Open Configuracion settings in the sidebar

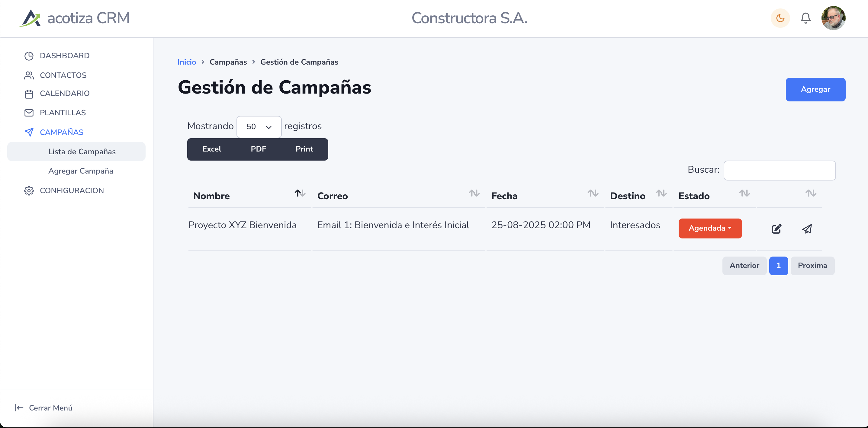(x=72, y=190)
